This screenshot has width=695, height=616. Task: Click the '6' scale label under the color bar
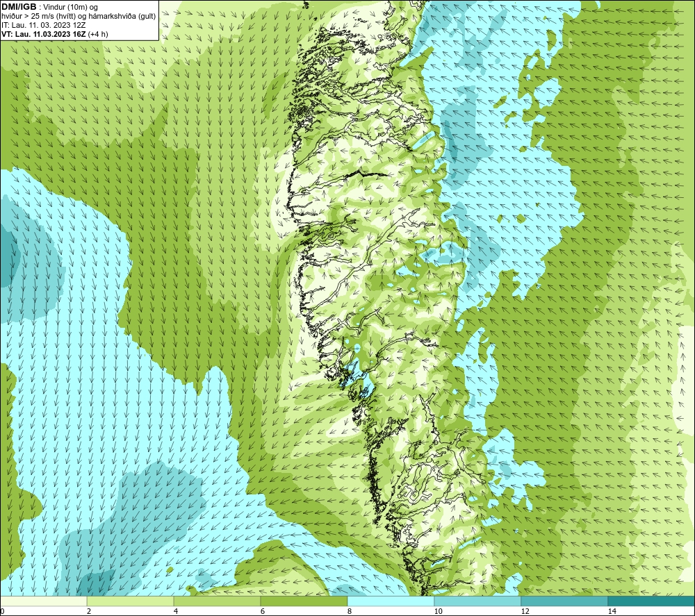[x=263, y=611]
